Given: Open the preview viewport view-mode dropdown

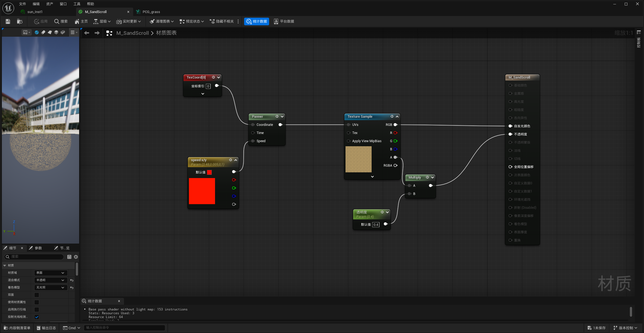Looking at the screenshot, I should 27,32.
